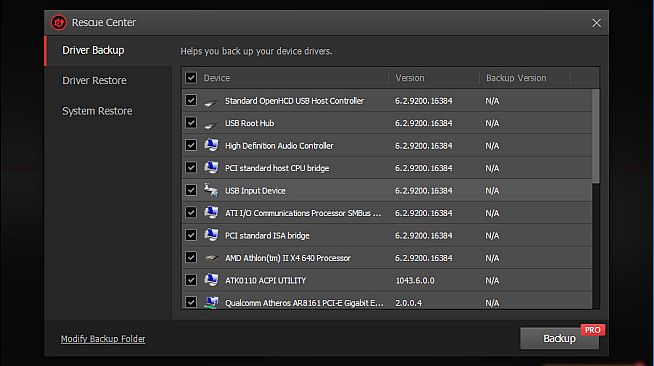The height and width of the screenshot is (366, 654).
Task: Close the Rescue Center window
Action: pyautogui.click(x=596, y=23)
